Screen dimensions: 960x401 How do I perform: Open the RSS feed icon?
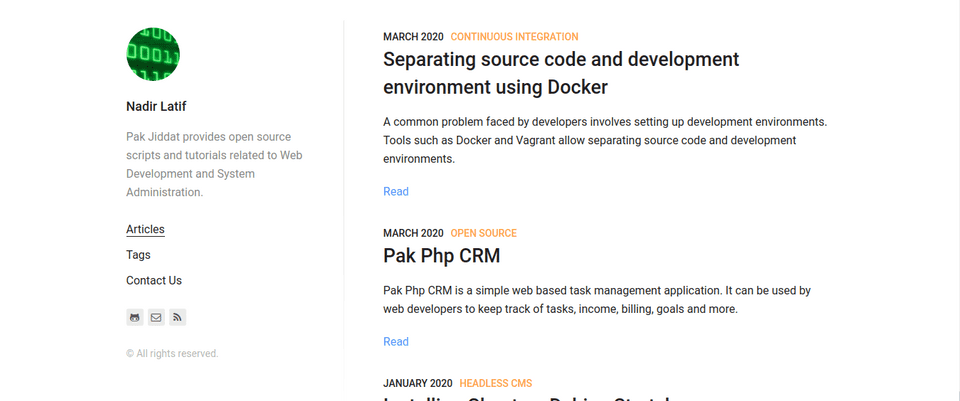point(177,318)
